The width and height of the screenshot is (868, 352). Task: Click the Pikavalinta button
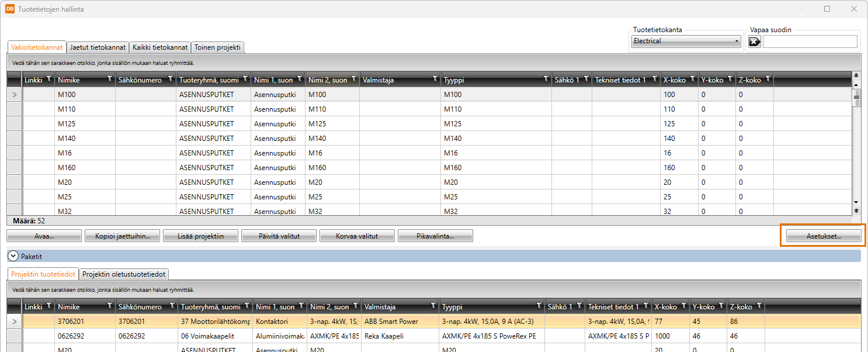point(435,236)
